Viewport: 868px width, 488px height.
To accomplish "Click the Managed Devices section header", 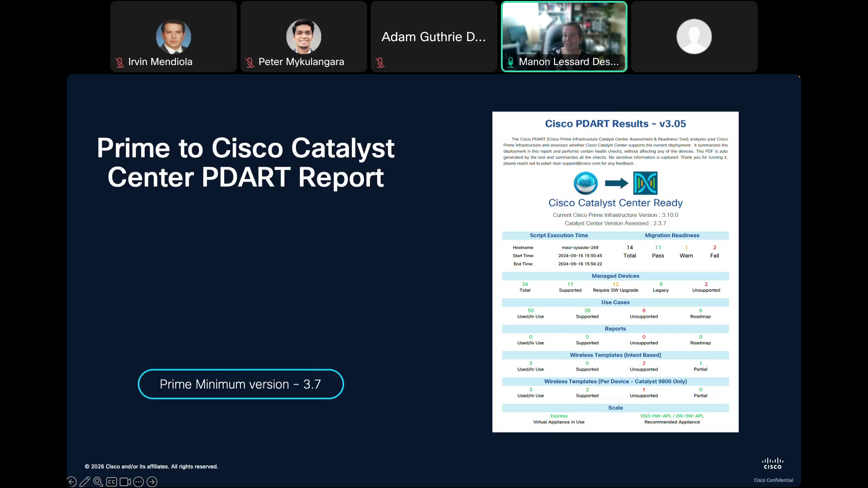I will pyautogui.click(x=615, y=276).
